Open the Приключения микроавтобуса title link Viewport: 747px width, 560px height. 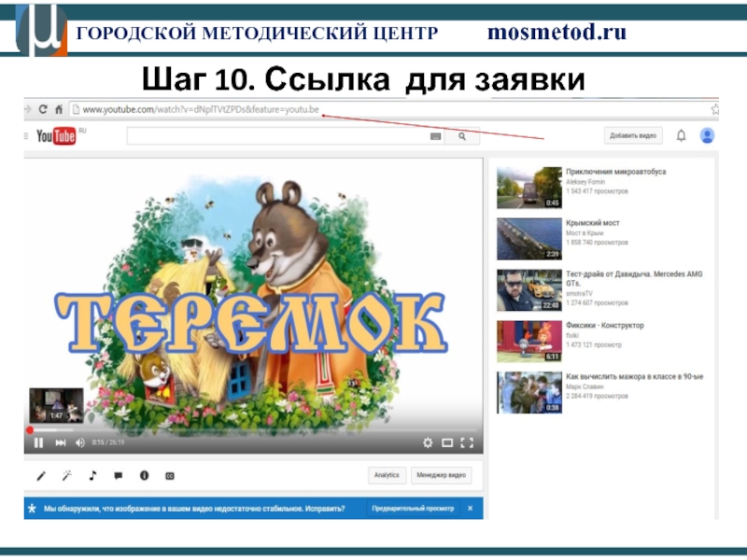click(x=616, y=172)
